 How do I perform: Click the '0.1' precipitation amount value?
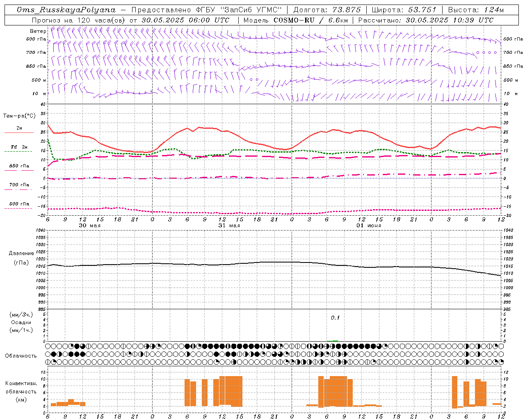click(x=336, y=317)
